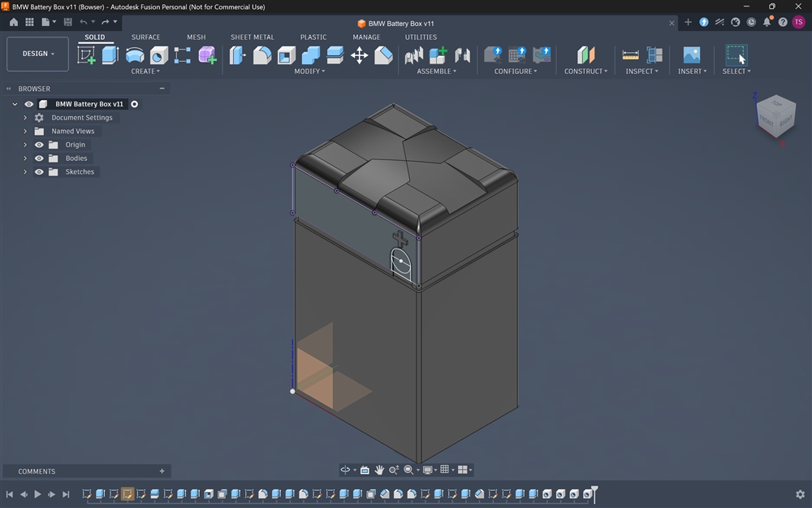Expand the Sketches node

click(25, 172)
